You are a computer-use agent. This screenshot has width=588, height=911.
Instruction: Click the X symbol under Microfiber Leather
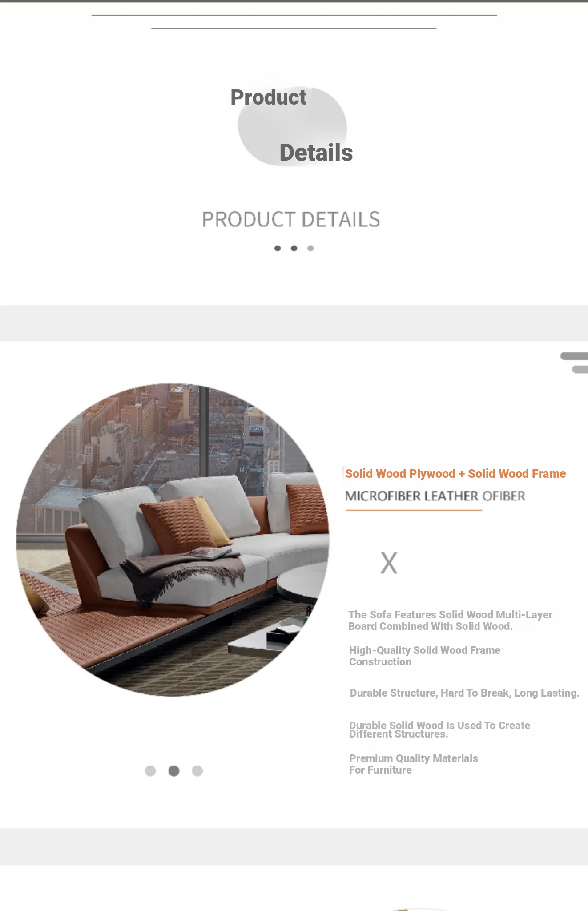pos(389,563)
